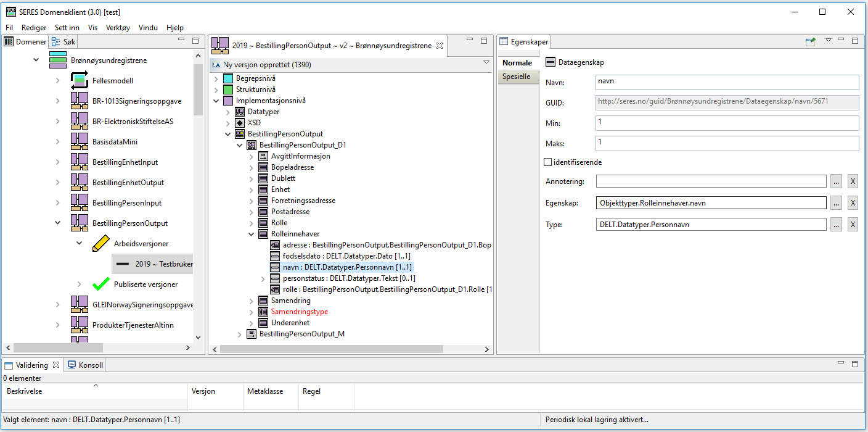The image size is (868, 432).
Task: Click the Navn input field
Action: pos(727,82)
